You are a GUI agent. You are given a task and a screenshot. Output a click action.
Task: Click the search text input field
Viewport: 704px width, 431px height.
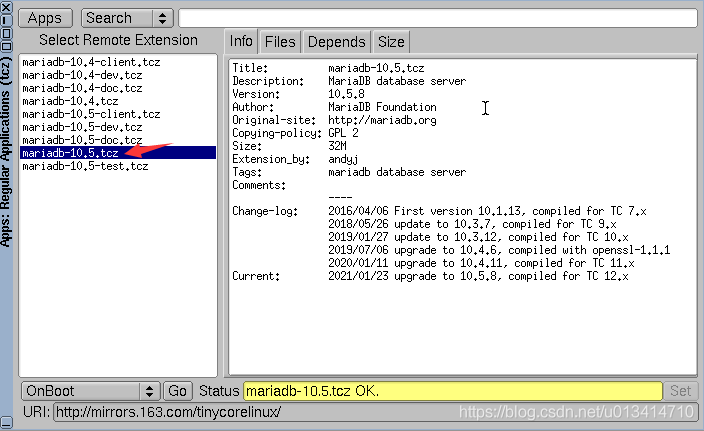(437, 17)
